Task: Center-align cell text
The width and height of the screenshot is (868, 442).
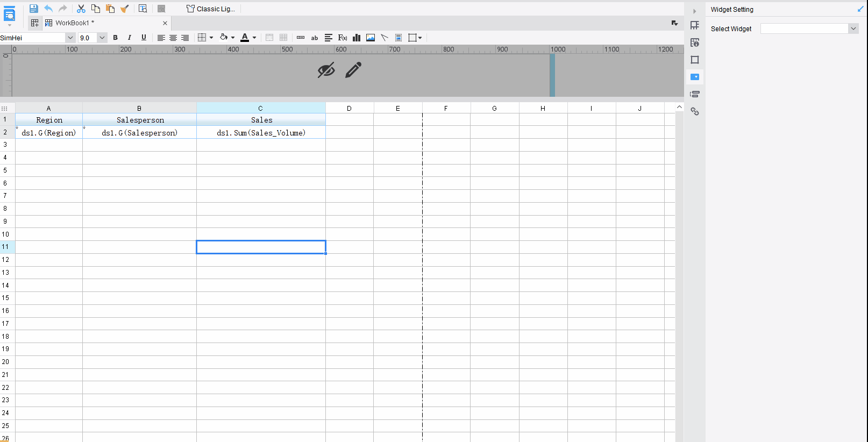Action: tap(173, 38)
